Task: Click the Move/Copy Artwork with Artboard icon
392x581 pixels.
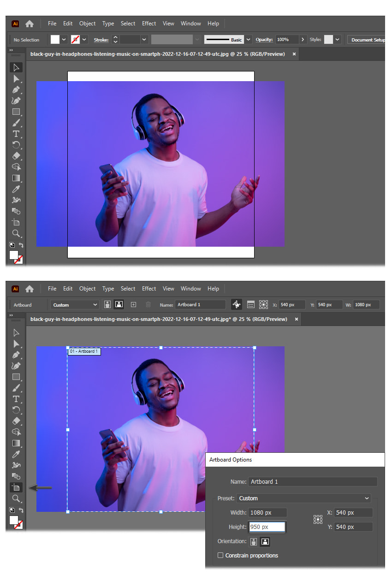Action: pos(237,304)
